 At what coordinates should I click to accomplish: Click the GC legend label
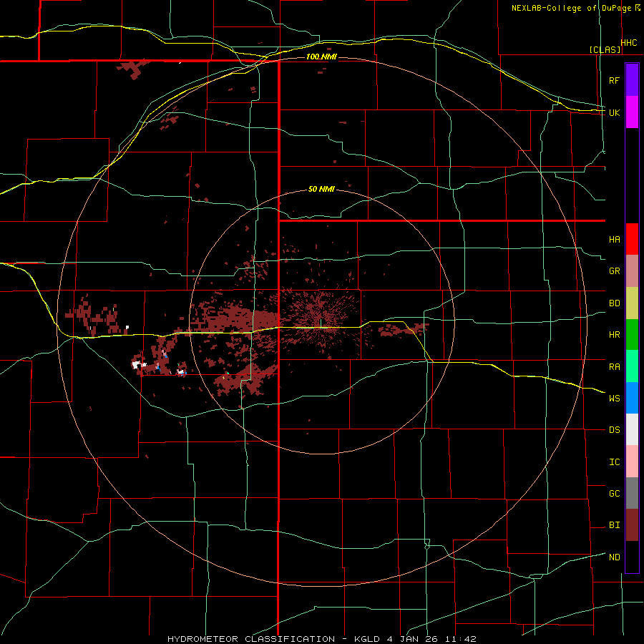(614, 493)
